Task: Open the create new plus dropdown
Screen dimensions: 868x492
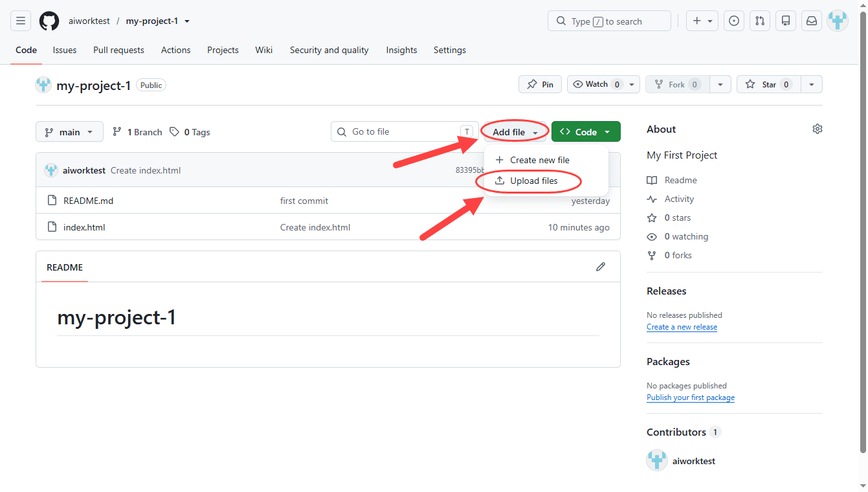Action: click(x=702, y=21)
